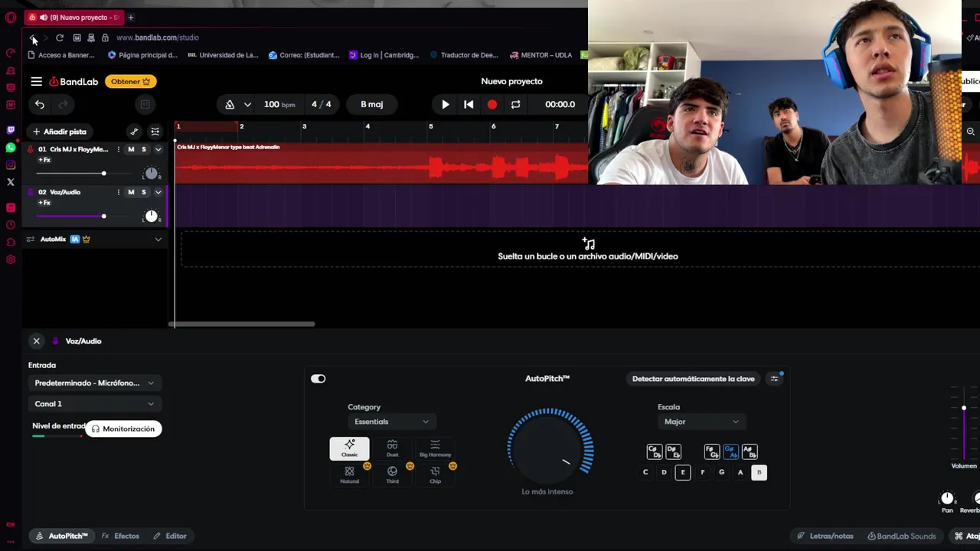Click the timeline zoom magnifier icon
980x551 pixels.
pyautogui.click(x=970, y=132)
